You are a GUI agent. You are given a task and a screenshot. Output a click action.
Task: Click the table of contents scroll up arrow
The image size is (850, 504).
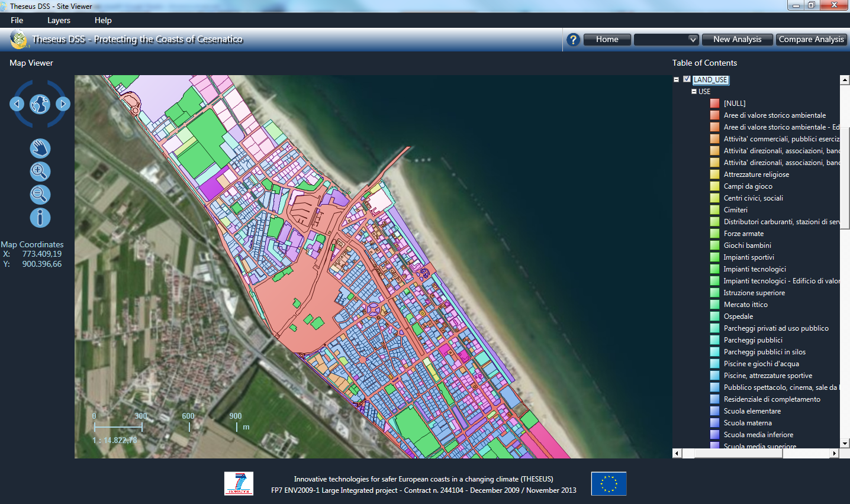[x=845, y=80]
